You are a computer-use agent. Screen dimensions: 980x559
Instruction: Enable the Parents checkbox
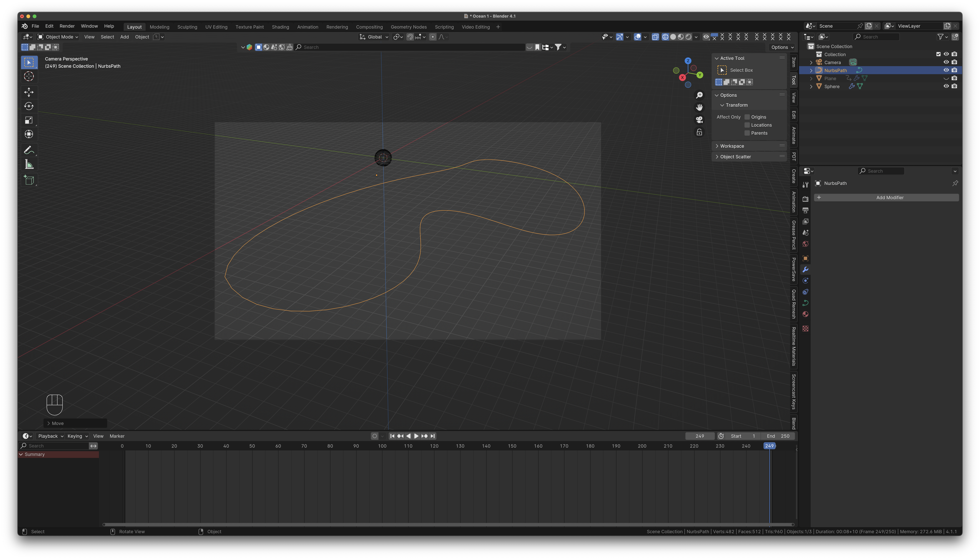tap(747, 133)
